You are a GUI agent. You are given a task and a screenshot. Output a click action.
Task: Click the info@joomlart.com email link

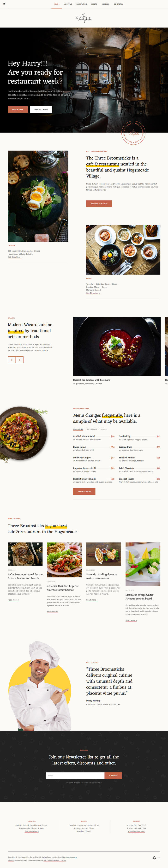pyautogui.click(x=136, y=831)
